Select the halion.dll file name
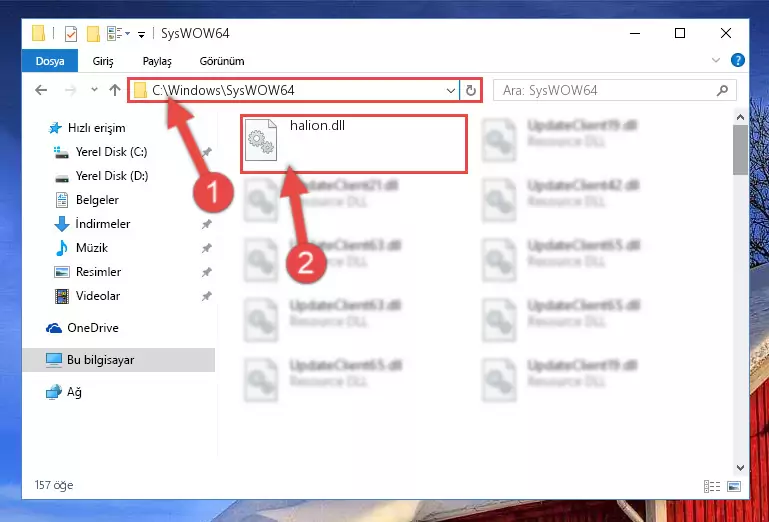Image resolution: width=769 pixels, height=522 pixels. click(x=317, y=126)
